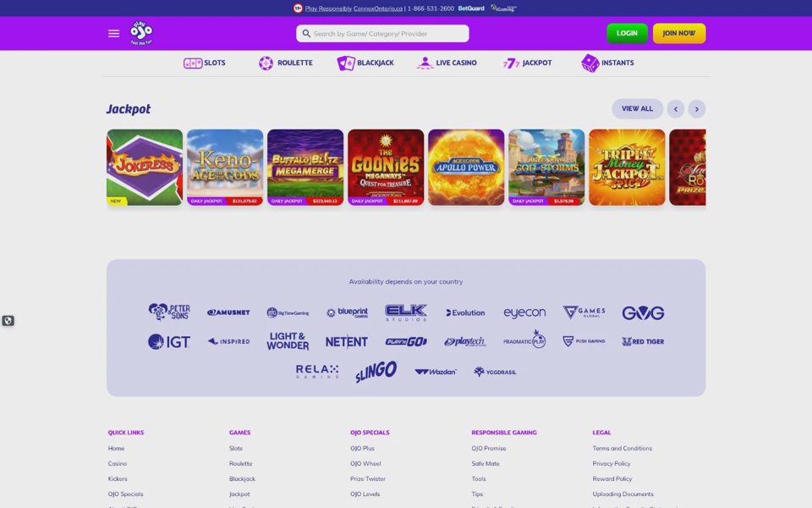Click the Live Casino dealer icon

pos(425,63)
